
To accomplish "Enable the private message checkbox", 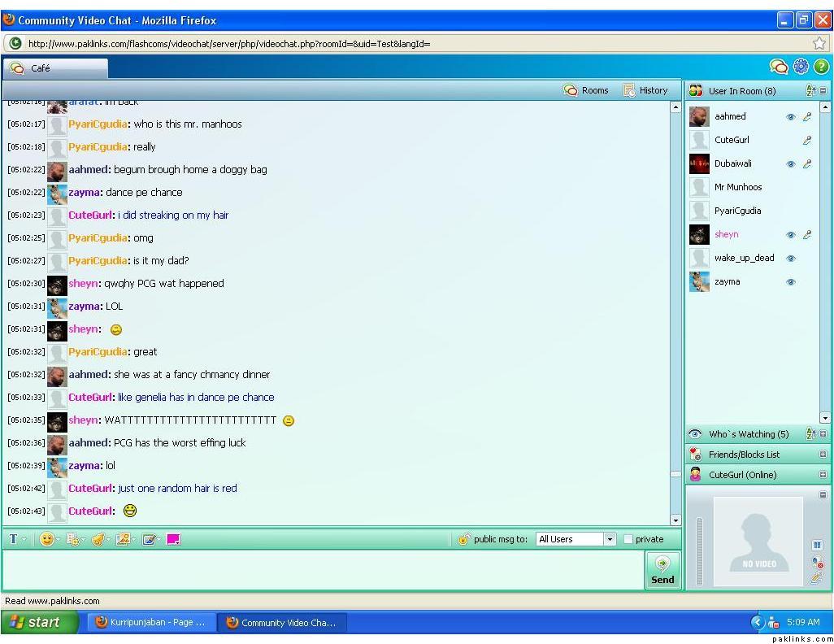I will pos(628,539).
